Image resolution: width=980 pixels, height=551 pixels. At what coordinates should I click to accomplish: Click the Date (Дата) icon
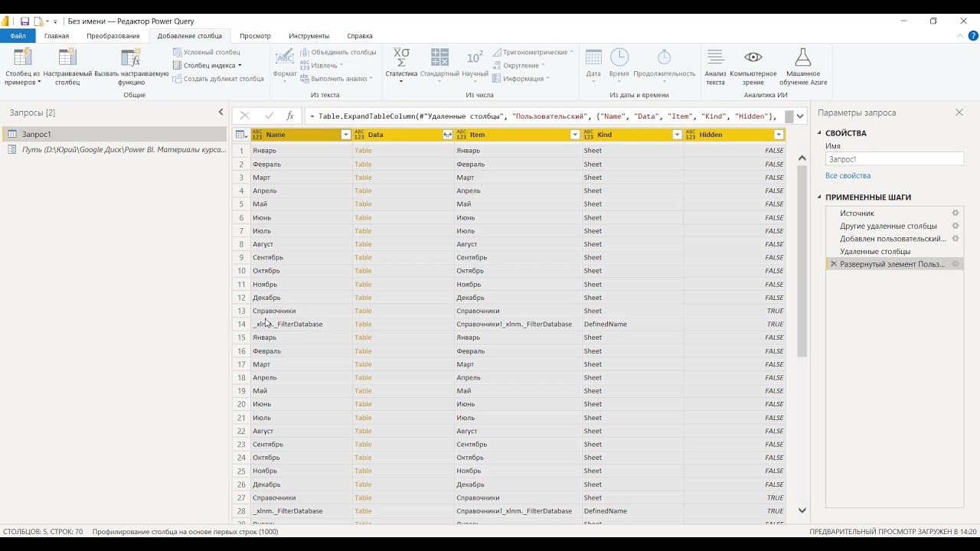593,57
